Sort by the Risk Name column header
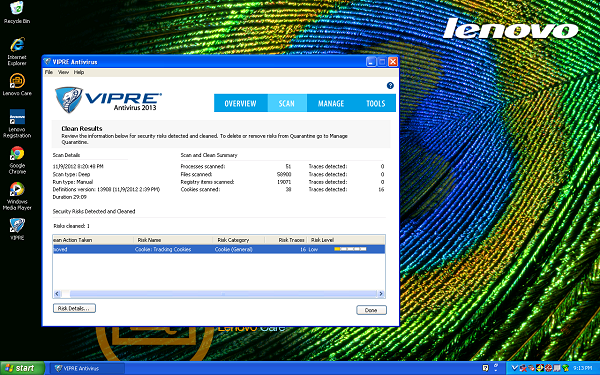The image size is (600, 375). coord(173,240)
